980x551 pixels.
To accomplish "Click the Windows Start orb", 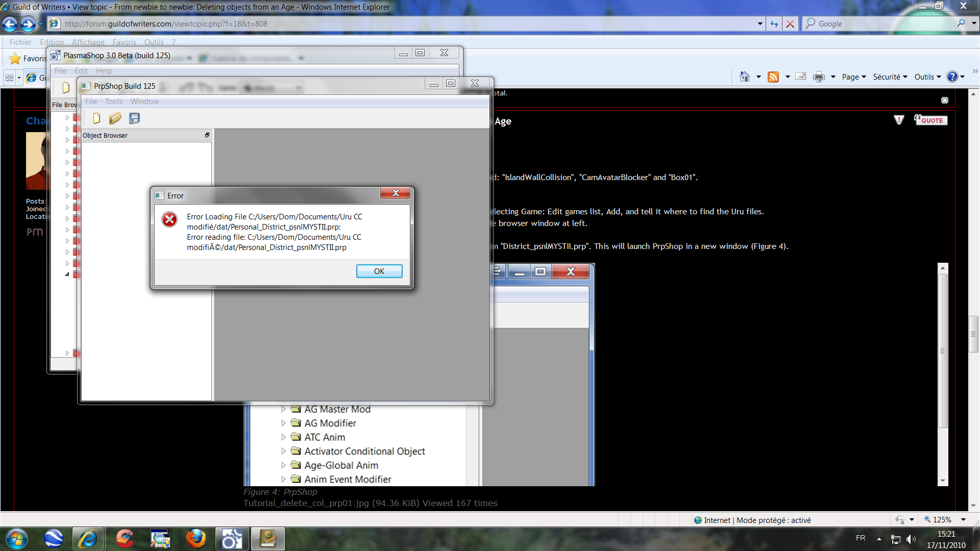I will point(16,539).
